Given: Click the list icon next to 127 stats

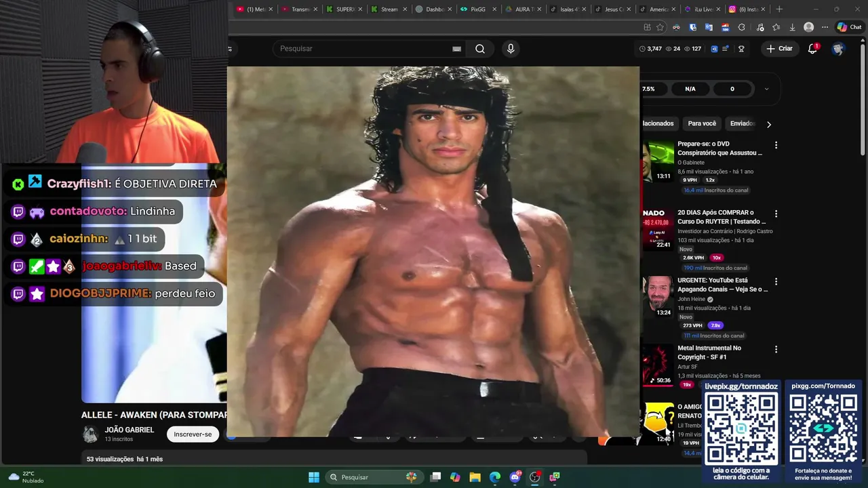Looking at the screenshot, I should click(x=726, y=49).
